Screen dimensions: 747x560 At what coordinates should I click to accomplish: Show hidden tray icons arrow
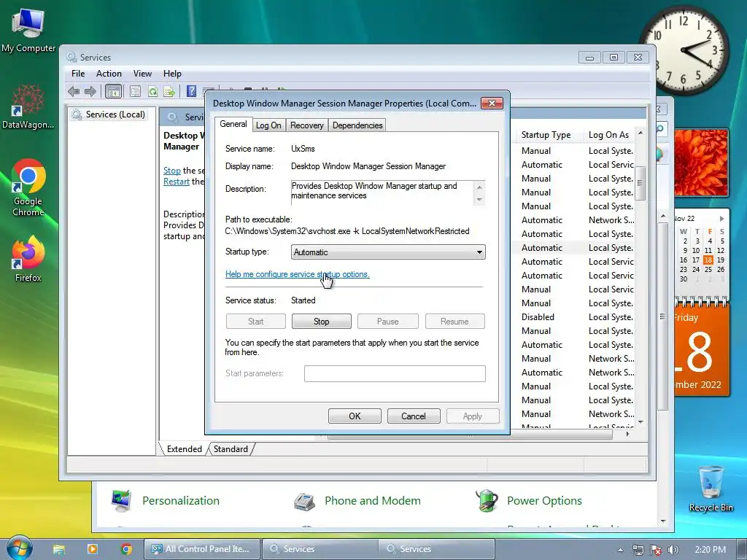coord(620,550)
